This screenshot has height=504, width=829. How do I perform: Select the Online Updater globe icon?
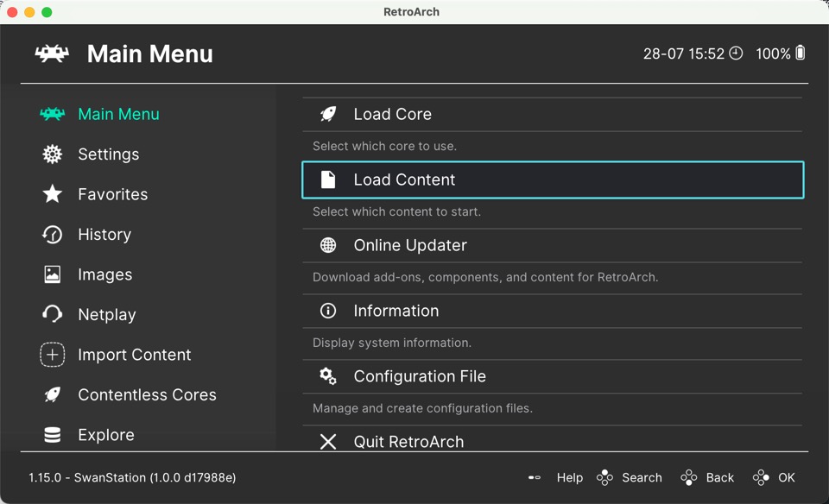click(x=327, y=244)
